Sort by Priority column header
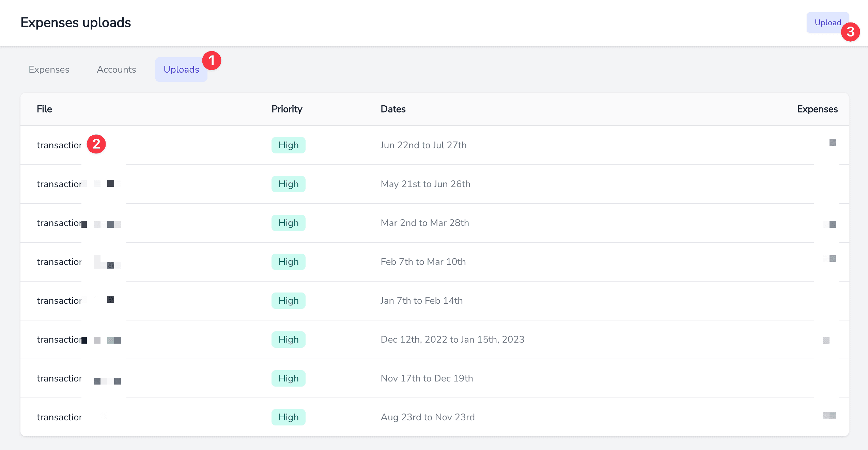Viewport: 868px width, 450px height. [x=286, y=109]
